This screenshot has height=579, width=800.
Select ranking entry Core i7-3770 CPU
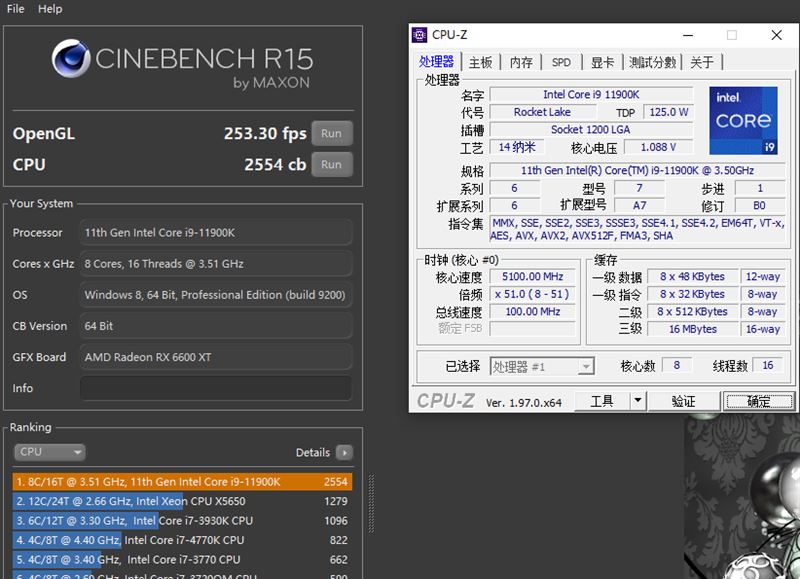(x=182, y=559)
